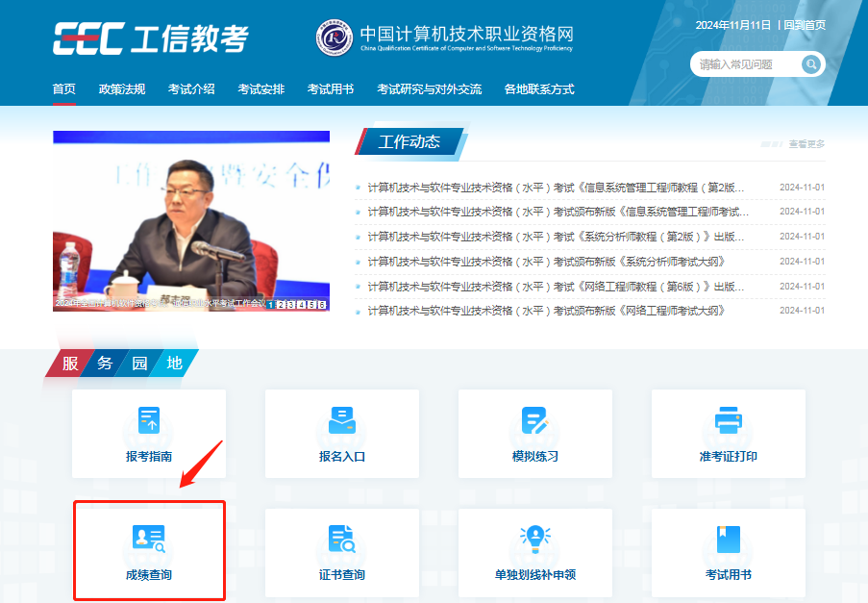Go to the 考试安排 menu item

261,89
